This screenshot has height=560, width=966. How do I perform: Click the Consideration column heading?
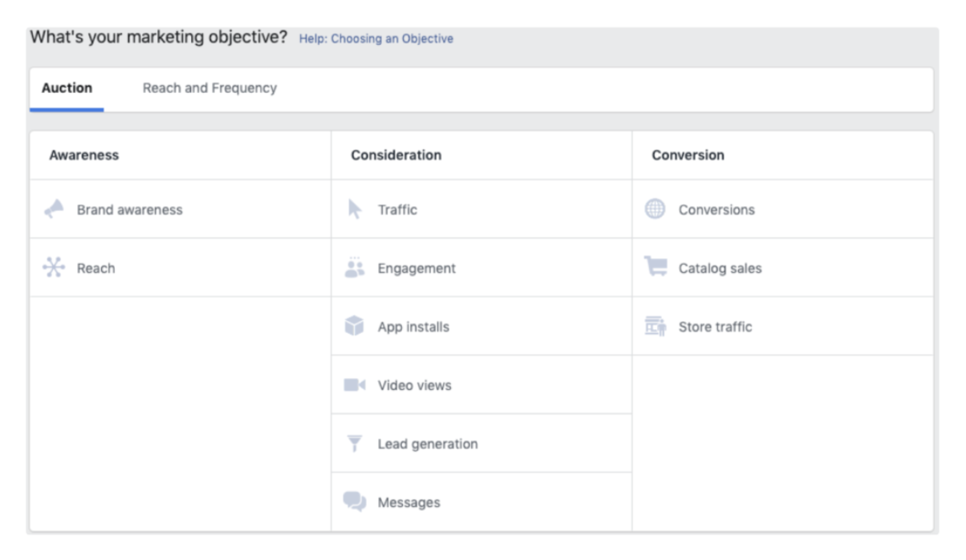(x=396, y=156)
